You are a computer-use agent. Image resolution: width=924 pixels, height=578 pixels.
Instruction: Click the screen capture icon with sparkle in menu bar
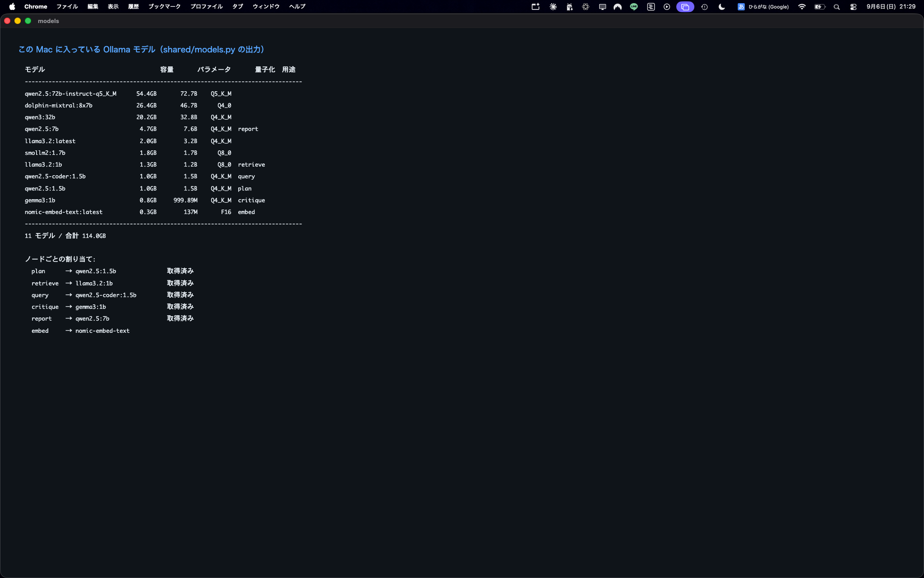(536, 7)
